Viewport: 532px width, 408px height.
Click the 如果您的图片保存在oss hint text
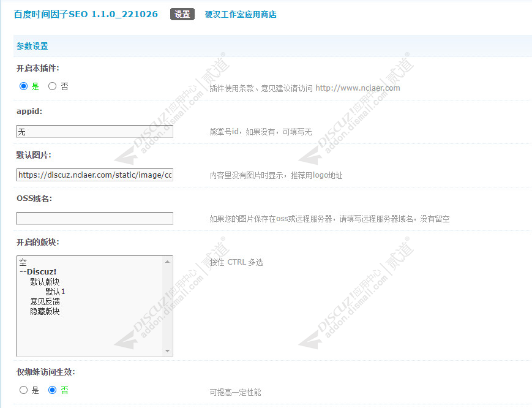tap(329, 219)
